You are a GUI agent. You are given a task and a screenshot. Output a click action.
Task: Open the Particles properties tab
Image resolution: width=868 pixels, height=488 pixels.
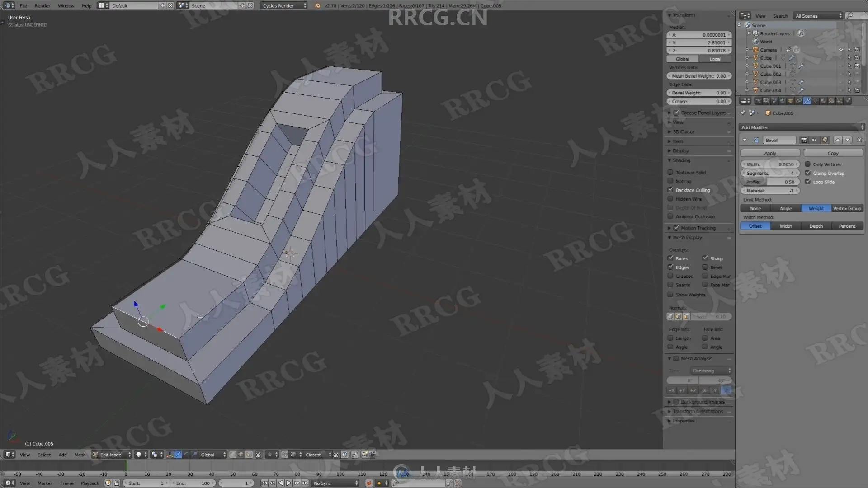[x=840, y=101]
